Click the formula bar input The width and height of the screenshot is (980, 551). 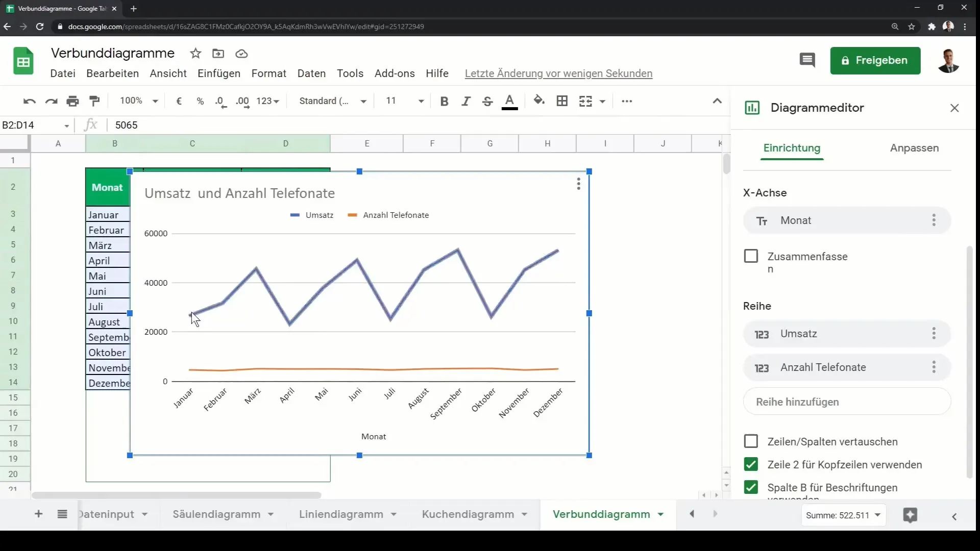419,125
